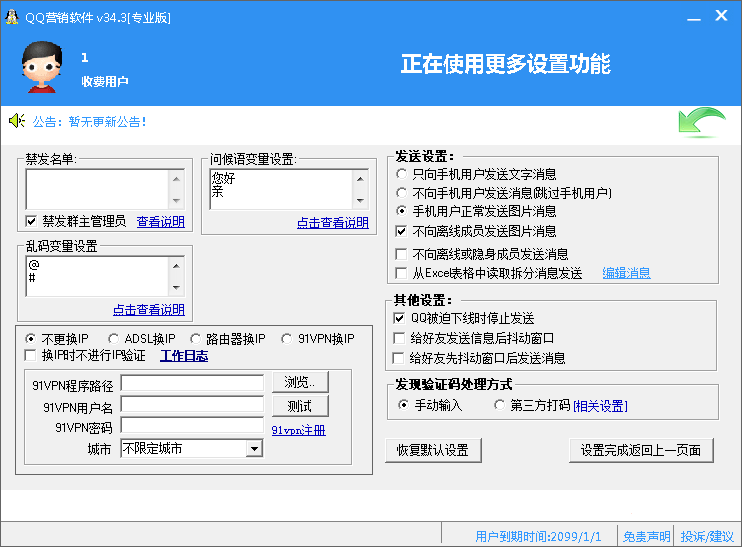Viewport: 742px width, 547px height.
Task: Open 免责声明 in the status bar
Action: pyautogui.click(x=647, y=537)
